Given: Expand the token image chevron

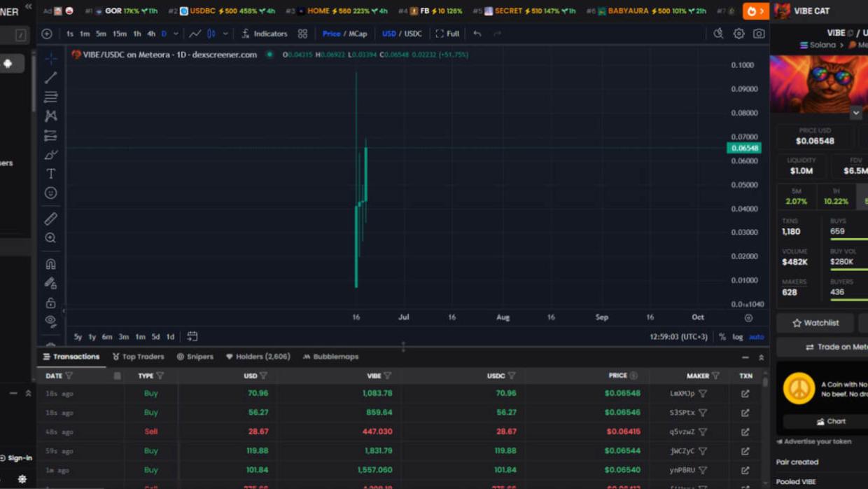Looking at the screenshot, I should (856, 113).
